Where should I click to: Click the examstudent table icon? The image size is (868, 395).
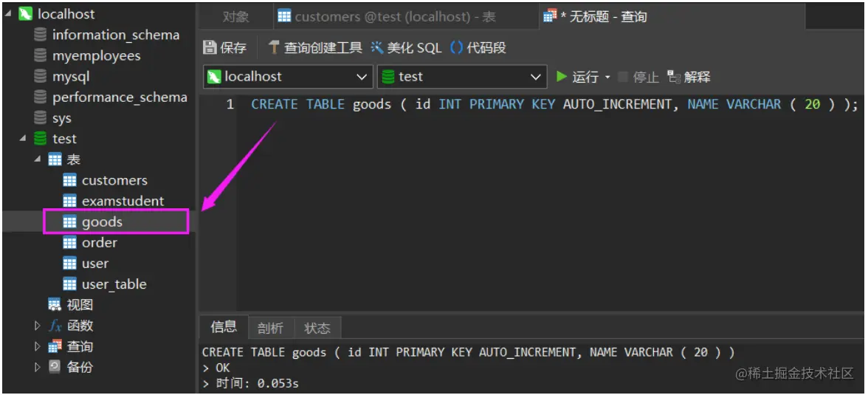pyautogui.click(x=69, y=201)
